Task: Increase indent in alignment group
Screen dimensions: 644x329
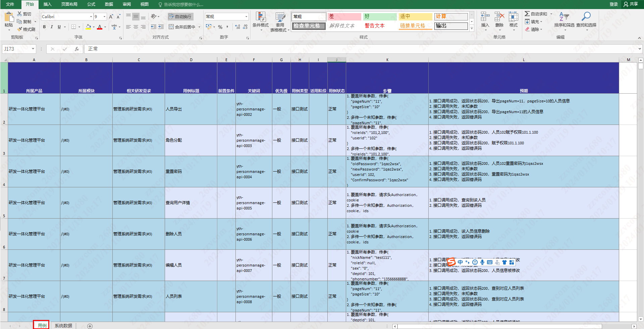Action: click(x=161, y=27)
